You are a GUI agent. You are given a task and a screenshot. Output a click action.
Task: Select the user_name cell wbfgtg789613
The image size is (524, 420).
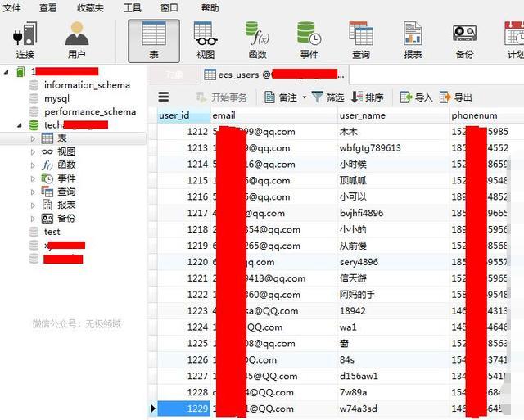(x=393, y=148)
